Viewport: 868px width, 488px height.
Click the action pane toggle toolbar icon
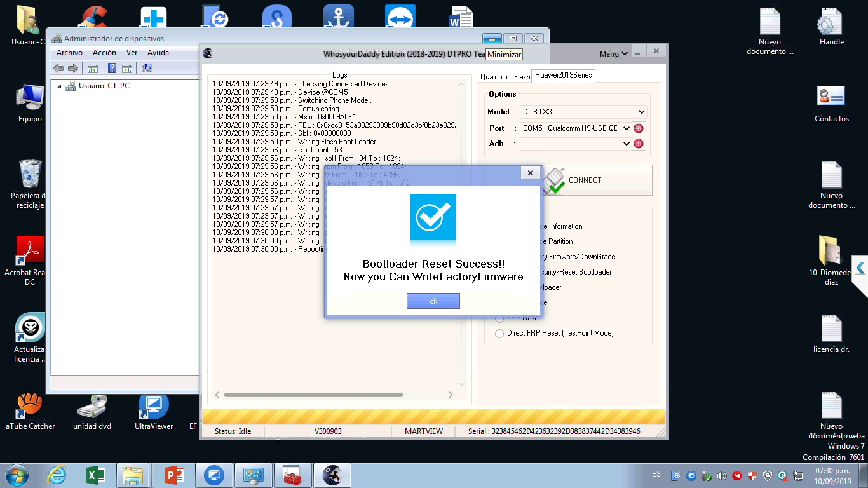click(126, 68)
